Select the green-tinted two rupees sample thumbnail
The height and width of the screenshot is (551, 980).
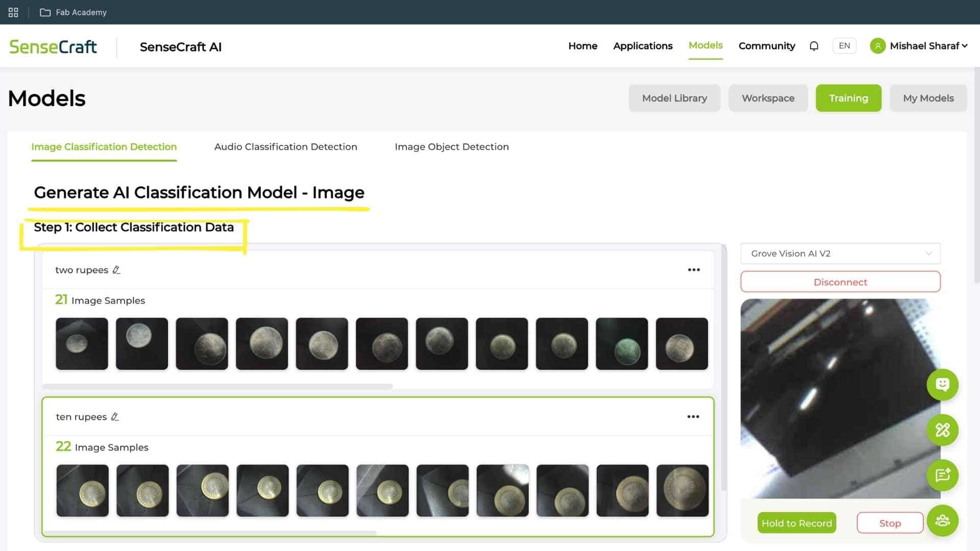(x=622, y=344)
